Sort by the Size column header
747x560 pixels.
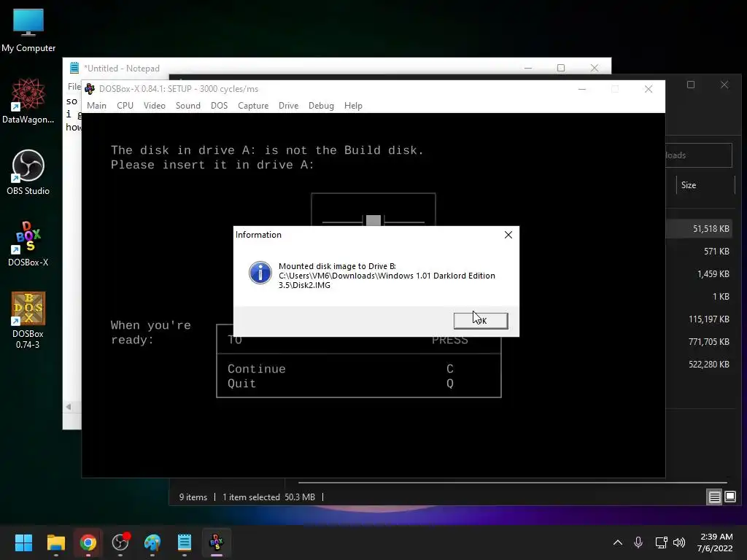[705, 185]
